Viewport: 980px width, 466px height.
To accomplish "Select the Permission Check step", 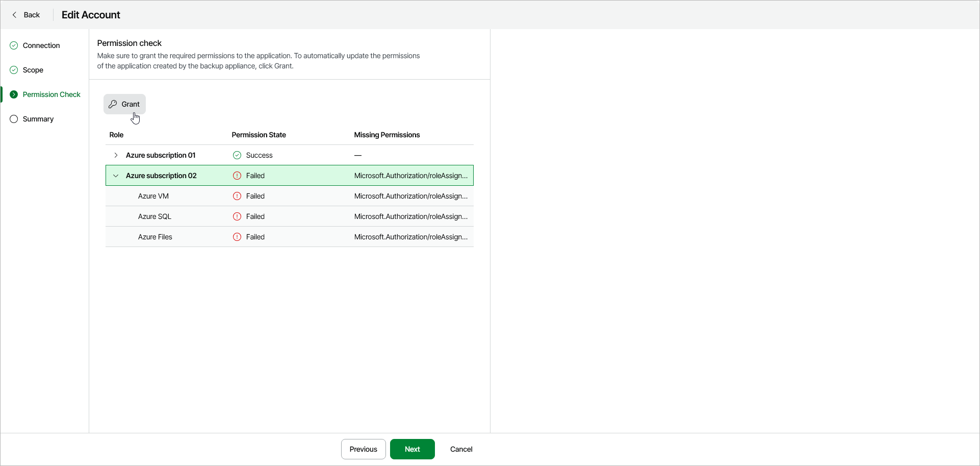I will [x=51, y=94].
